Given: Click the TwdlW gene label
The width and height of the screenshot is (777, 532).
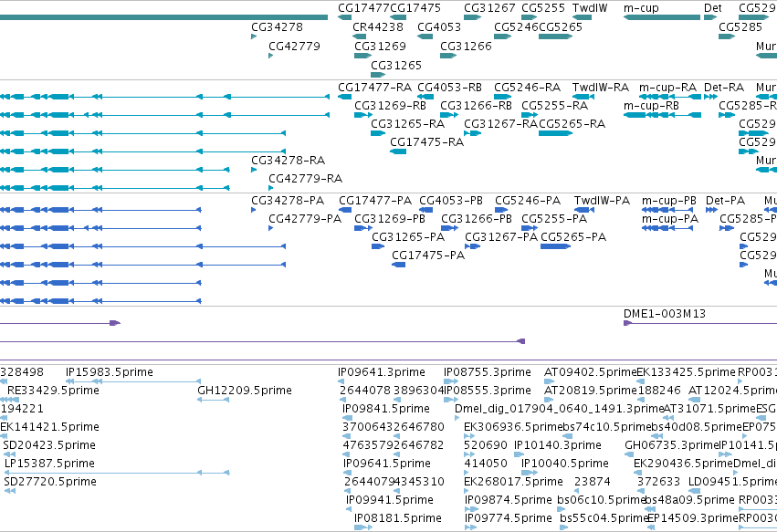Looking at the screenshot, I should (x=590, y=8).
